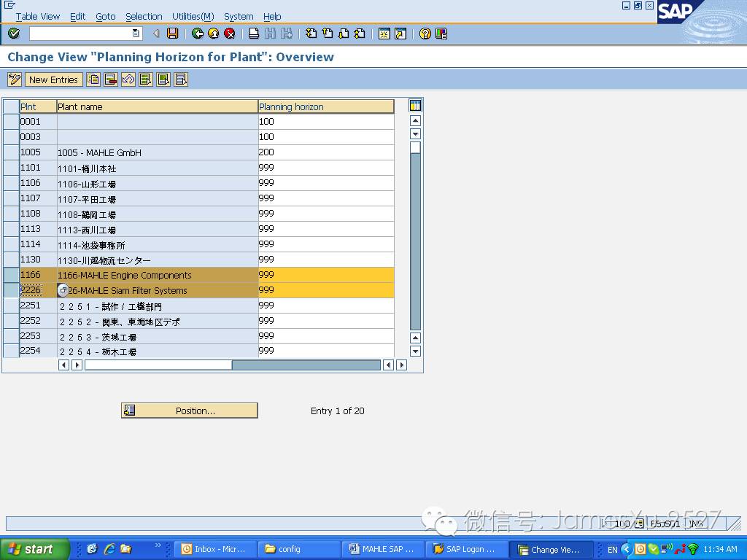
Task: Select all entries icon
Action: tap(146, 79)
